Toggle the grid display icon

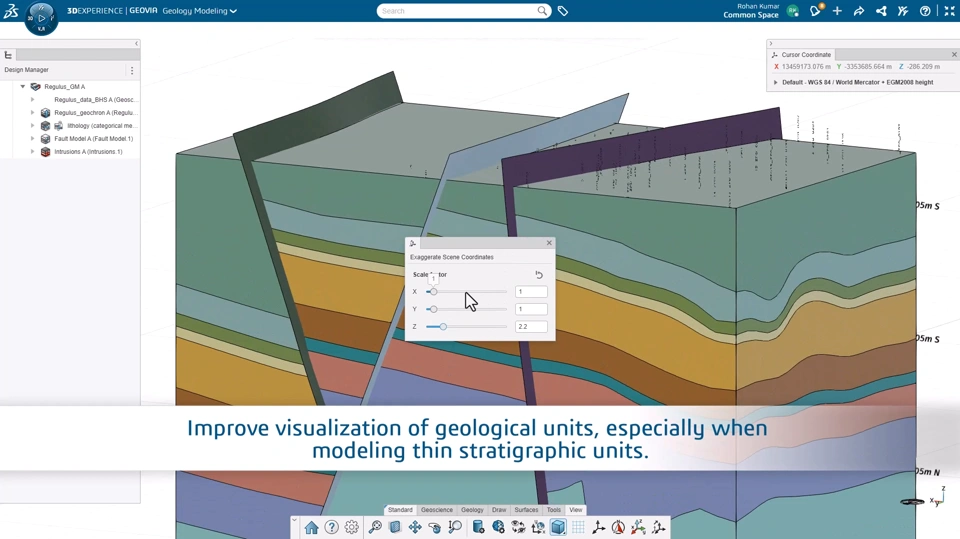pyautogui.click(x=578, y=527)
